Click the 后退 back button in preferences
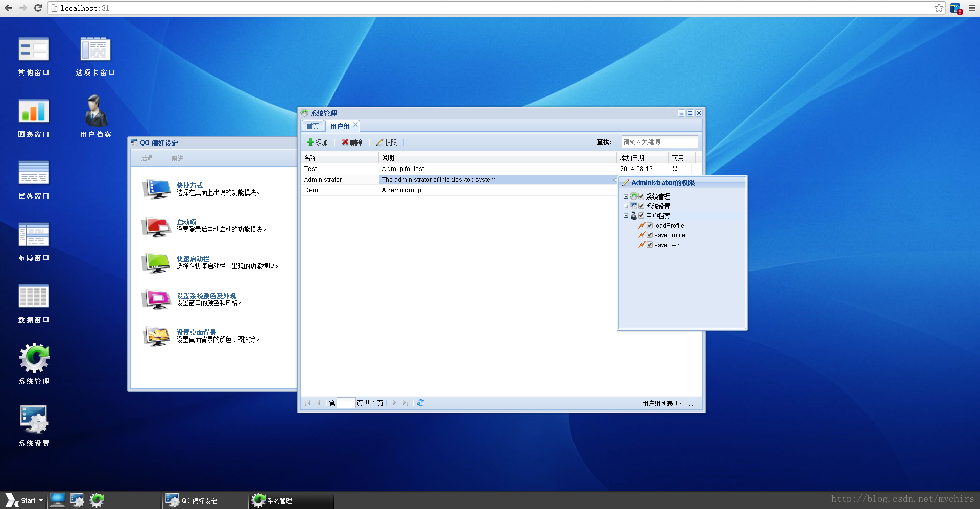980x509 pixels. (147, 158)
